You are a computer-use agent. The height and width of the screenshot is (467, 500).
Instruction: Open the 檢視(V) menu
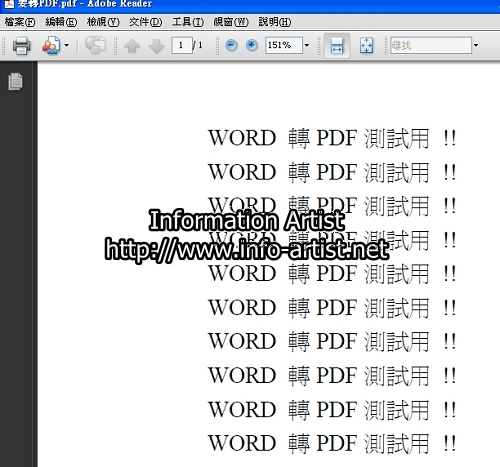[x=103, y=22]
